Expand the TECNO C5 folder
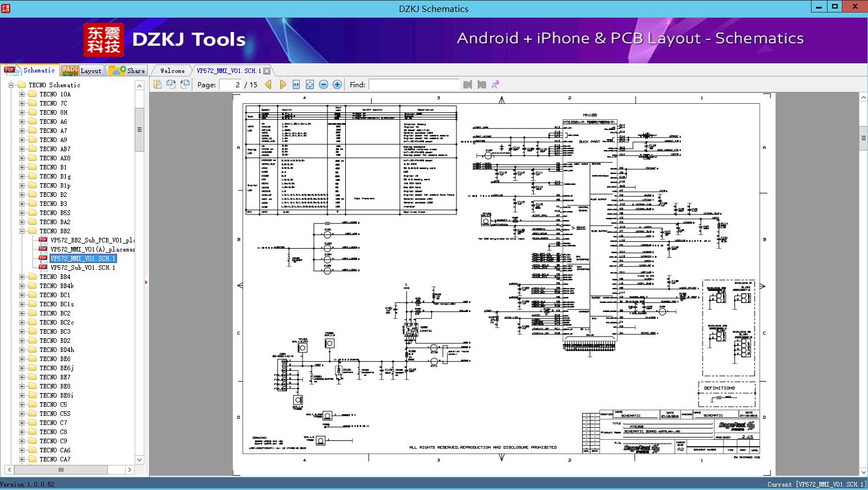868x490 pixels. pos(22,404)
